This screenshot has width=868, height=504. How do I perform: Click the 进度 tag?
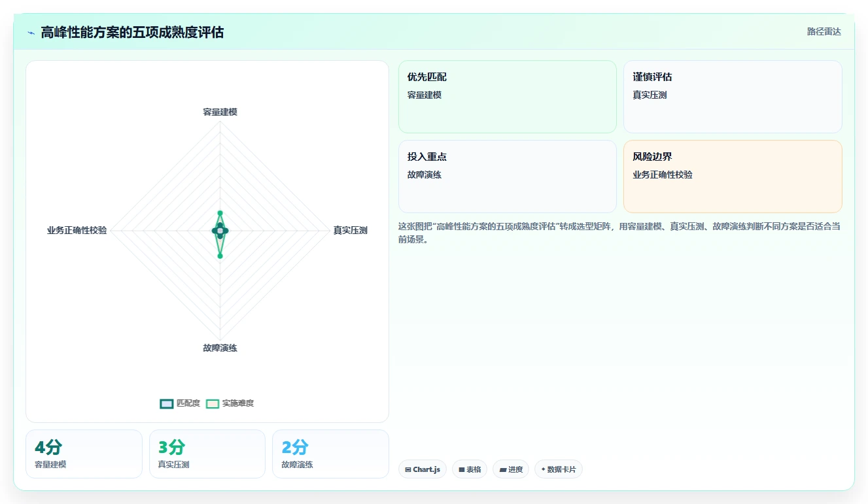pyautogui.click(x=510, y=469)
